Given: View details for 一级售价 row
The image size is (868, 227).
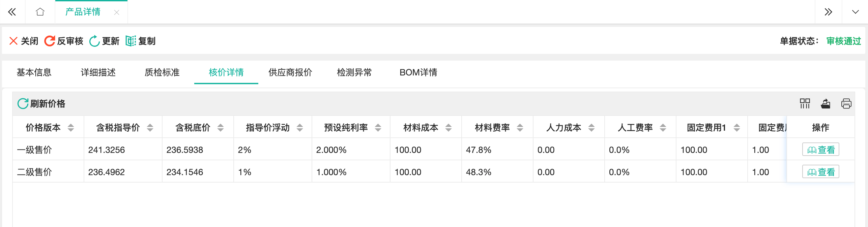Looking at the screenshot, I should click(820, 150).
